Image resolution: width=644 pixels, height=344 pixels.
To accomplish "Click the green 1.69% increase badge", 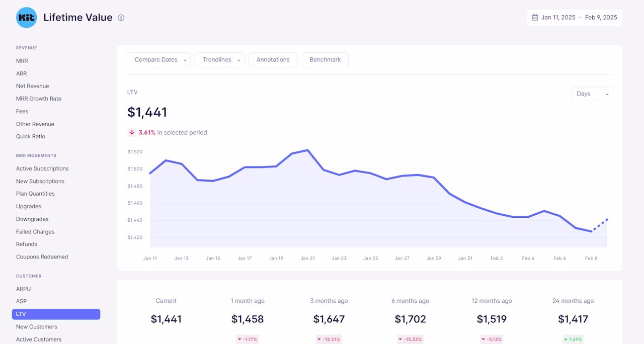I will 573,339.
